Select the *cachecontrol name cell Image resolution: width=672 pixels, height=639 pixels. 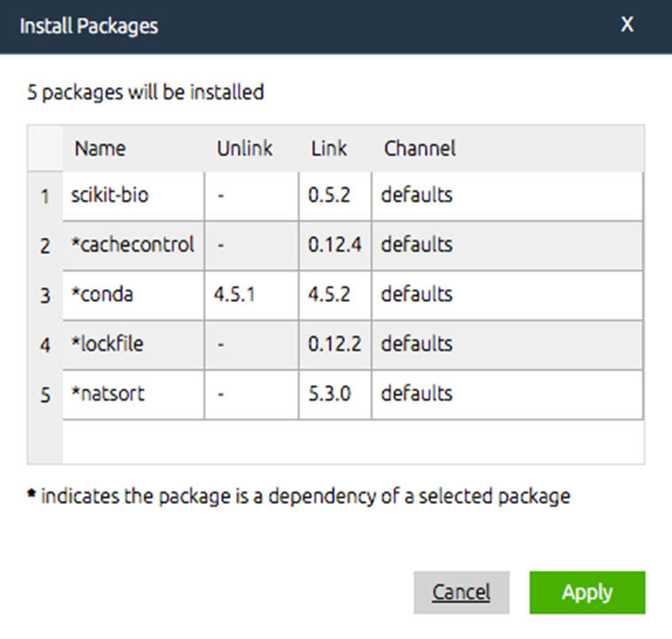tap(133, 246)
